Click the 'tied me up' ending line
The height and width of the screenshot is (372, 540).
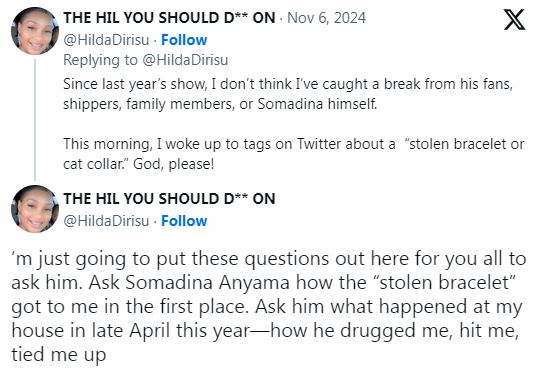[59, 355]
